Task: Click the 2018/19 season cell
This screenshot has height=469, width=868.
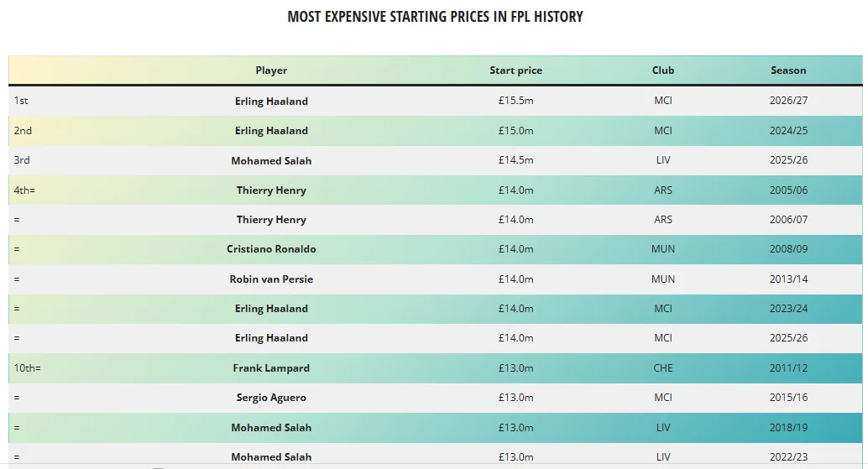Action: (788, 428)
